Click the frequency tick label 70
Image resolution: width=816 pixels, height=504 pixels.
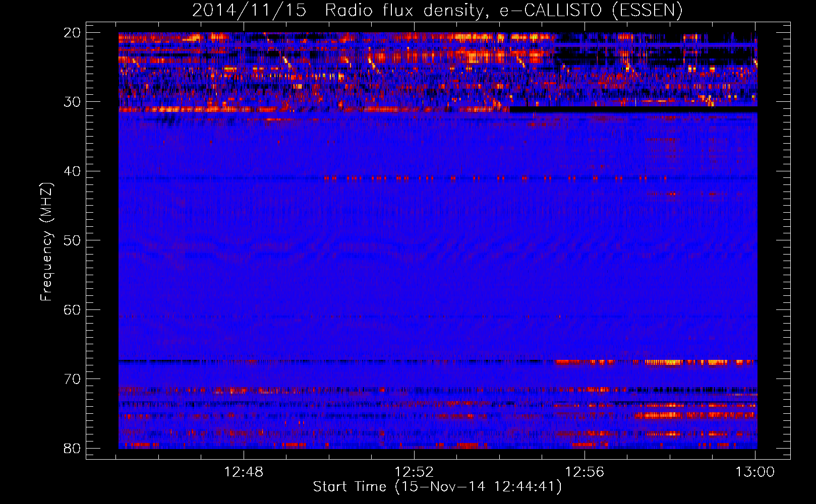73,379
